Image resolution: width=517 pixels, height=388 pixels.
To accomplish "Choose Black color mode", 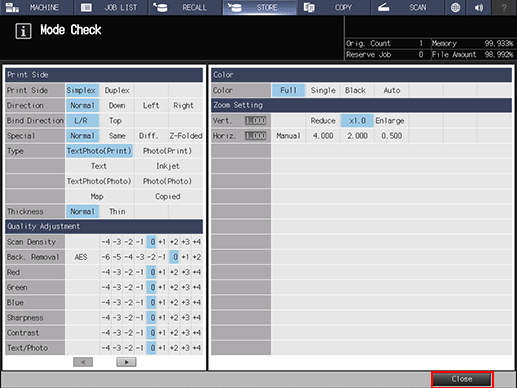I will point(355,90).
